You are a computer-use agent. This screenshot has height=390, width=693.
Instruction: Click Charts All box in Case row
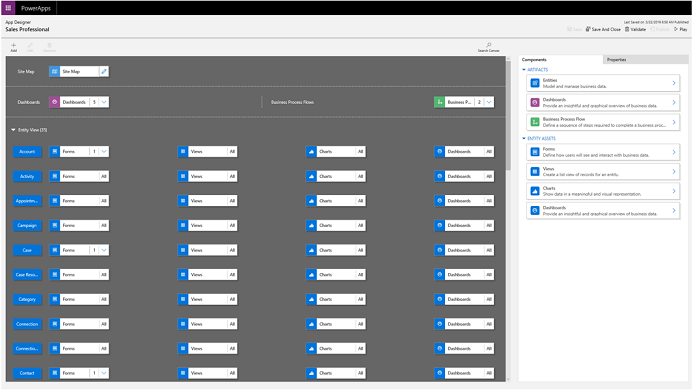tap(361, 250)
